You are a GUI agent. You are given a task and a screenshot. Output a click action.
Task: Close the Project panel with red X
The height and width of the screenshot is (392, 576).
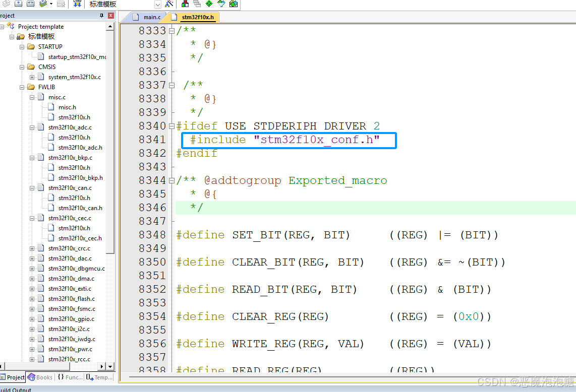[110, 16]
